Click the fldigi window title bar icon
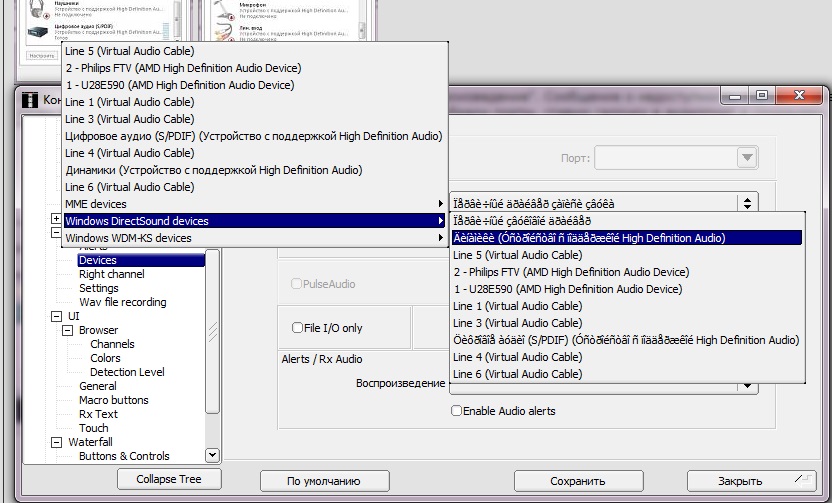This screenshot has width=832, height=503. [x=30, y=99]
